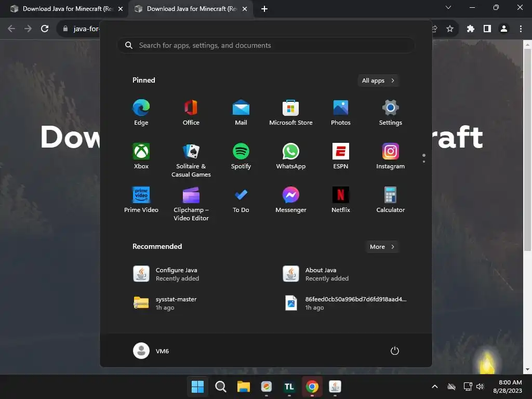Launch Prime Video

[141, 200]
